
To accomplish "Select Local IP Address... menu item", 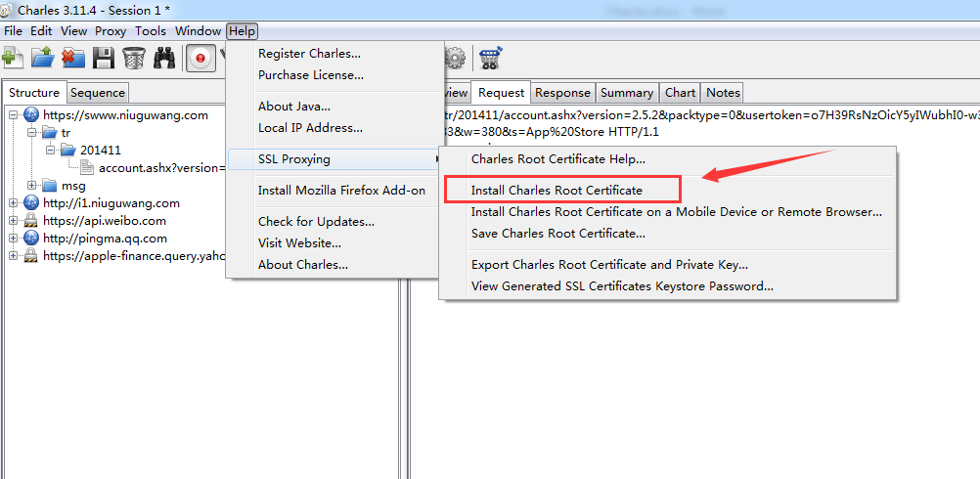I will click(x=310, y=128).
